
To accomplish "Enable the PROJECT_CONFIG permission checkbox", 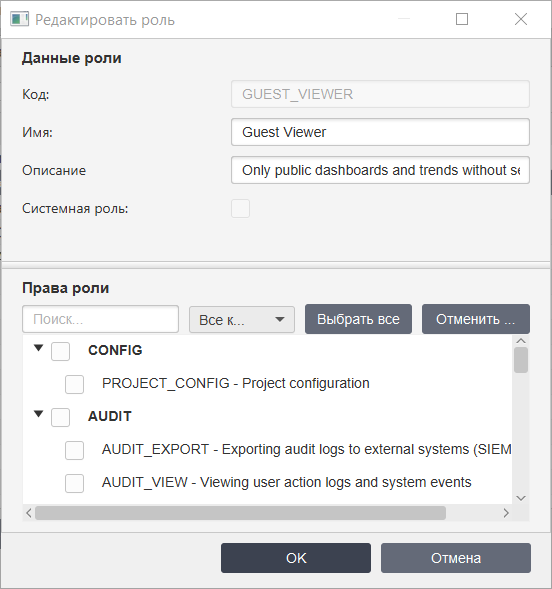I will 74,384.
